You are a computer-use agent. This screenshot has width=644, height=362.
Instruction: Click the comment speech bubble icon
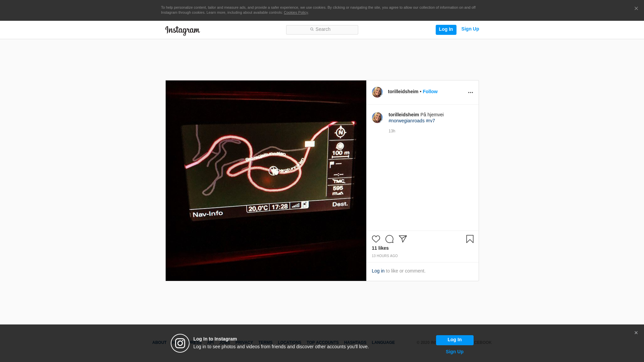point(389,239)
